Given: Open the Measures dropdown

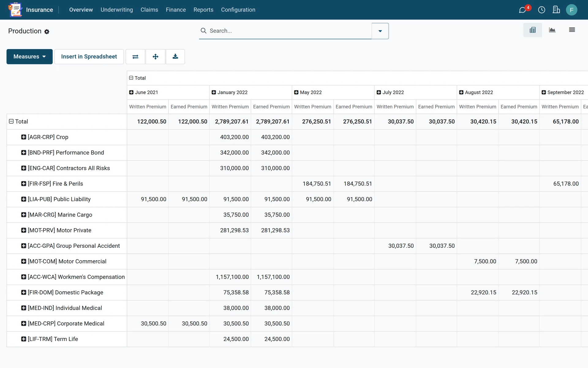Looking at the screenshot, I should 29,57.
